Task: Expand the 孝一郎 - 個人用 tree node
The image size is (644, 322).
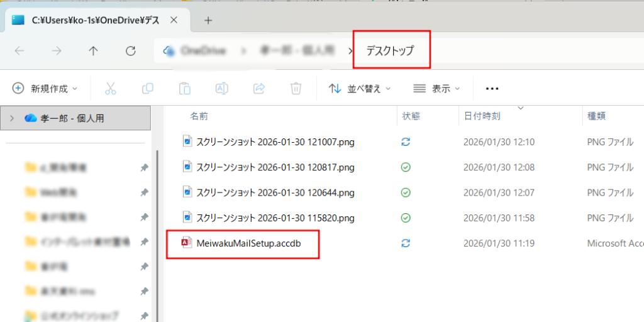Action: (x=12, y=118)
